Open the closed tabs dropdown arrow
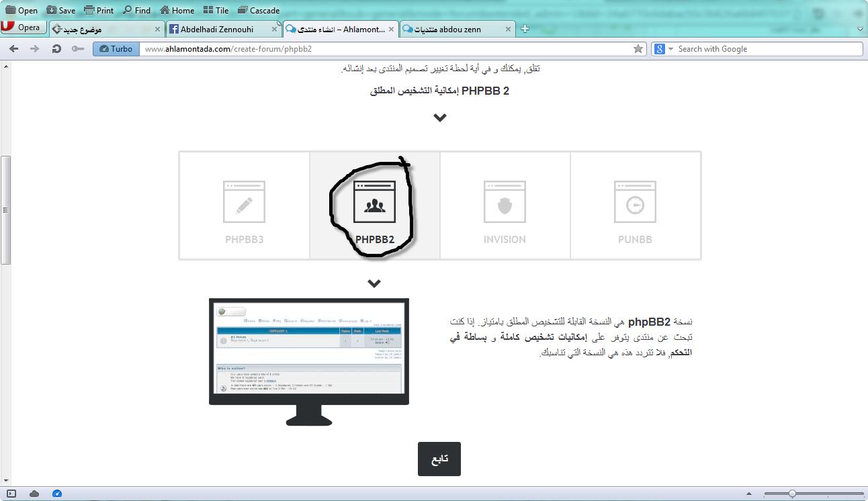 [860, 29]
